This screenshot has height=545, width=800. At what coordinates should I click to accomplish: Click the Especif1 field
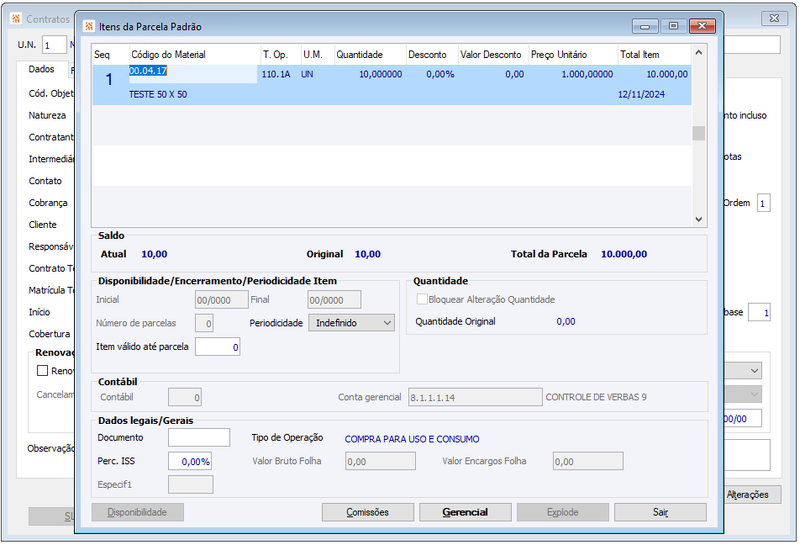(190, 485)
